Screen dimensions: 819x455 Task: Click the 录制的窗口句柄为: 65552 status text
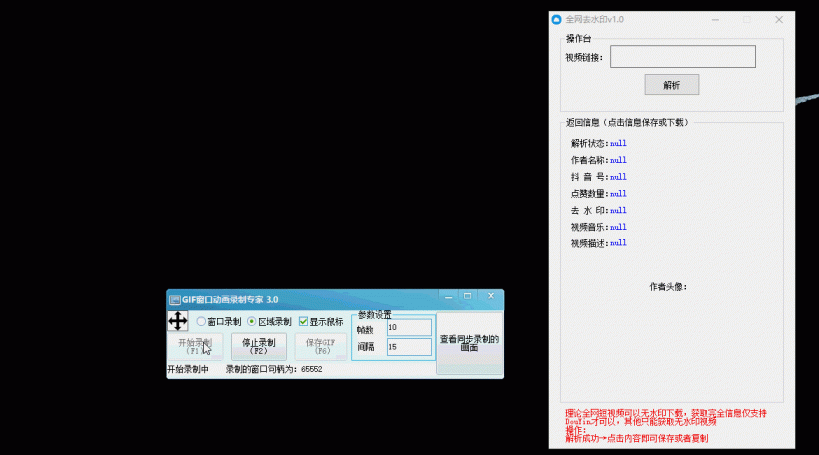[x=274, y=369]
